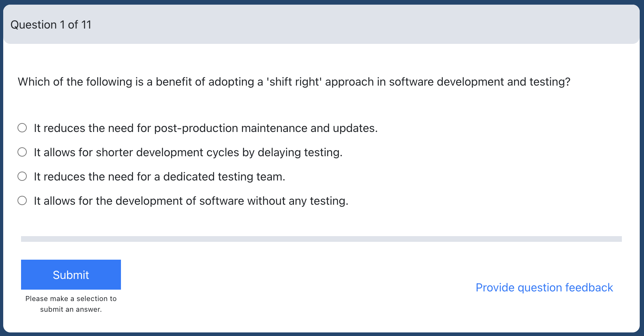The width and height of the screenshot is (644, 336).
Task: Select the radio button for delaying testing option
Action: [22, 152]
